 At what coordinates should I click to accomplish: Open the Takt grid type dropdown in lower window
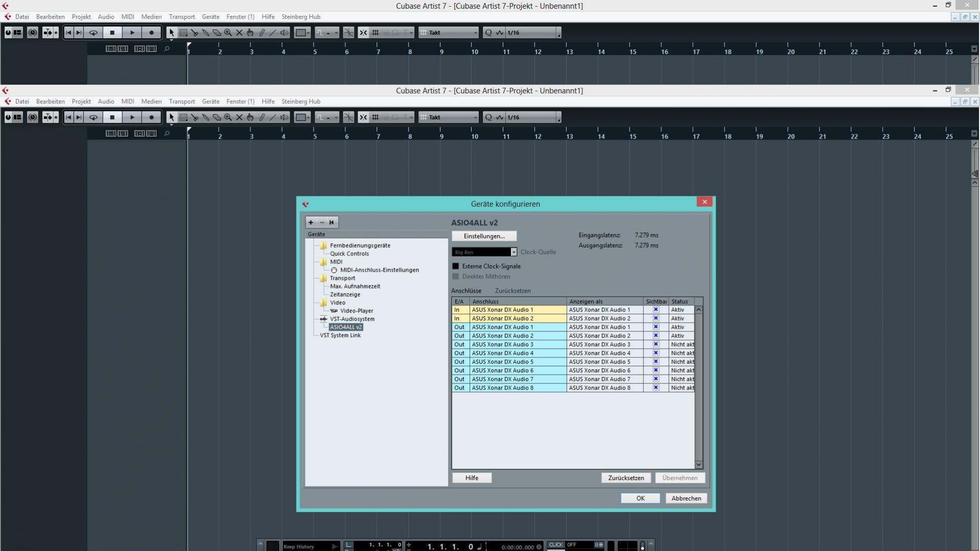click(449, 117)
